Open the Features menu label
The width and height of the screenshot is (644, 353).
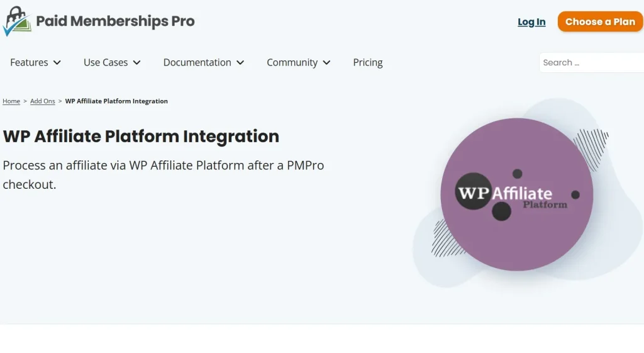29,62
